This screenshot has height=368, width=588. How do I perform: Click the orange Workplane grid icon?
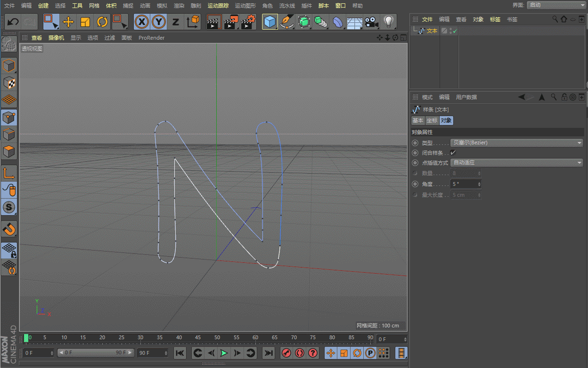9,100
